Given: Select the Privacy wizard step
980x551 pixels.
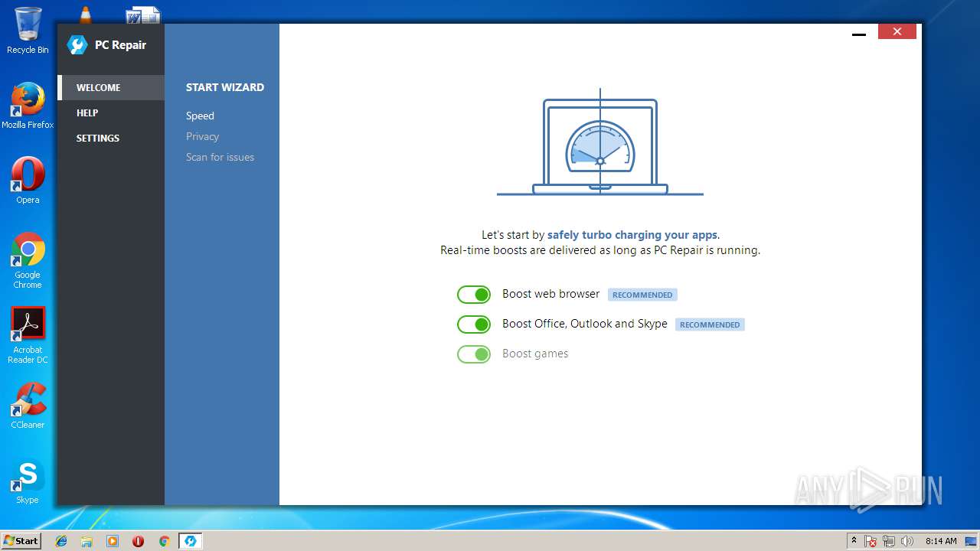Looking at the screenshot, I should [x=202, y=136].
